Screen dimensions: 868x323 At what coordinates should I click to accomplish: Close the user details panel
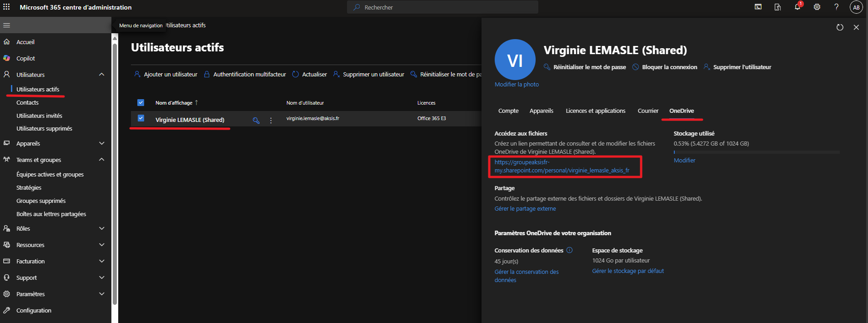856,27
